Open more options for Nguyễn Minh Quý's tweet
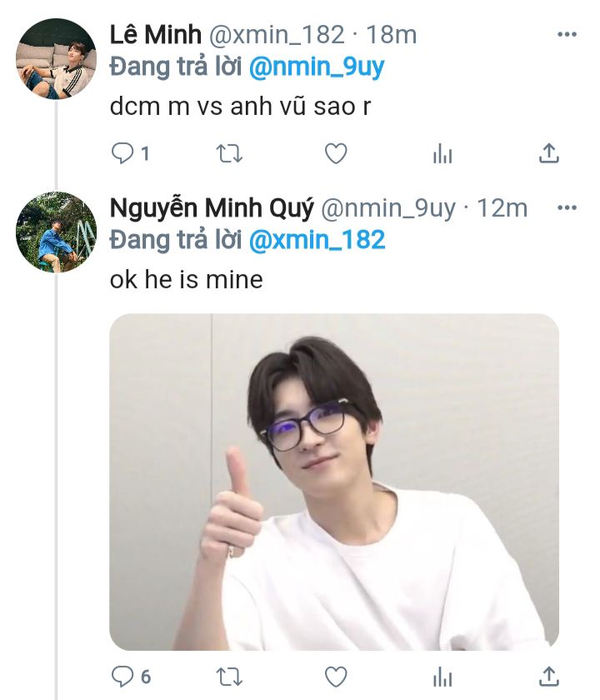Viewport: 600px width, 700px height. [567, 208]
